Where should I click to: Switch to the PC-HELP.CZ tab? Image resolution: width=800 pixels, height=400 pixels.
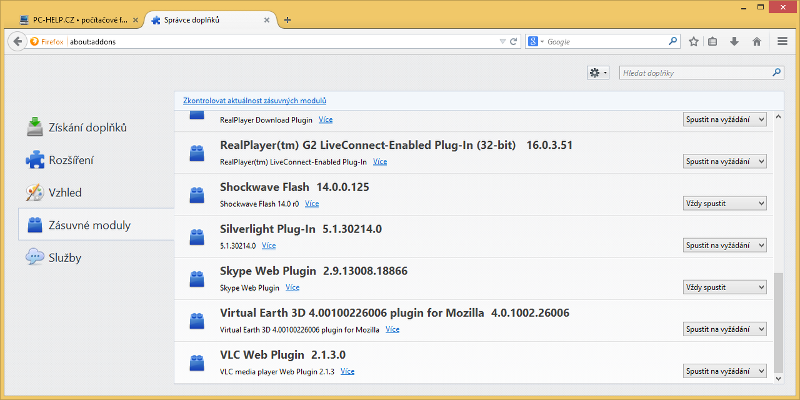[76, 19]
